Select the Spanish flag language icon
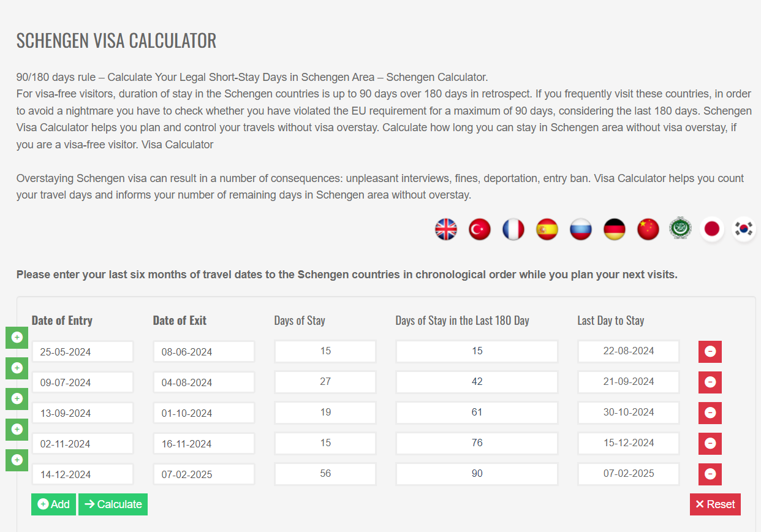 [x=547, y=230]
